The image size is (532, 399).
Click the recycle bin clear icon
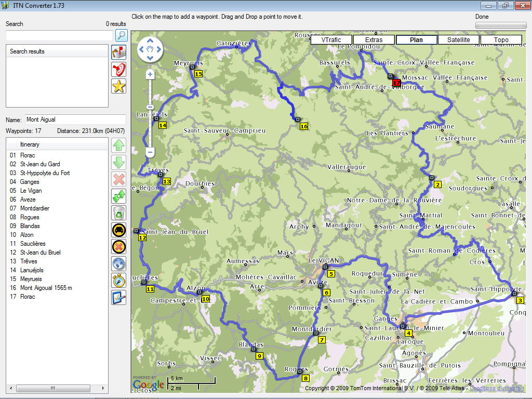[119, 213]
